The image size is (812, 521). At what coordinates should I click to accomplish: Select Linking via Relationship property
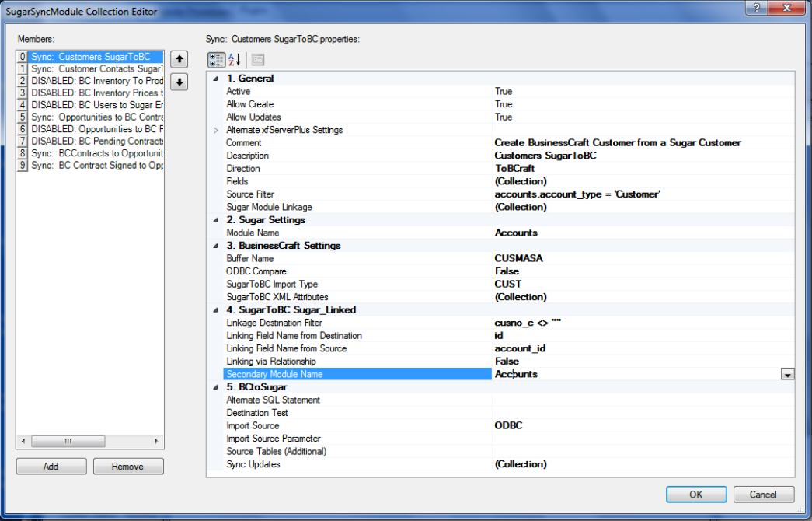[509, 362]
